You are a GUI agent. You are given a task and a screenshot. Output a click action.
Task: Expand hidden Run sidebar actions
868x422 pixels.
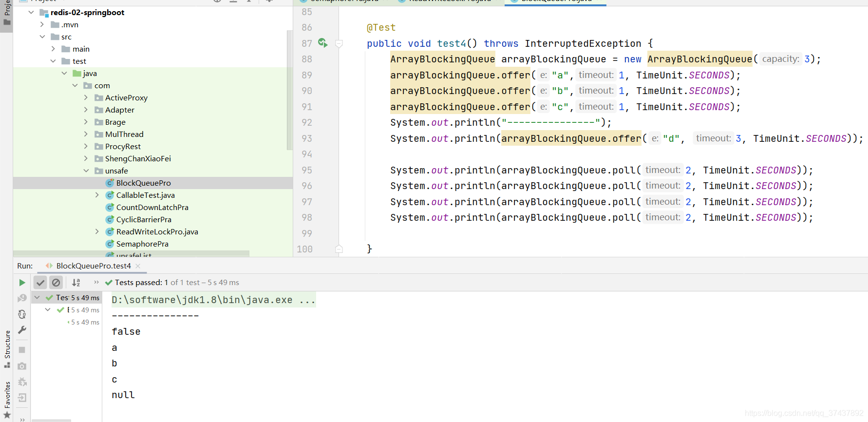pos(22,419)
